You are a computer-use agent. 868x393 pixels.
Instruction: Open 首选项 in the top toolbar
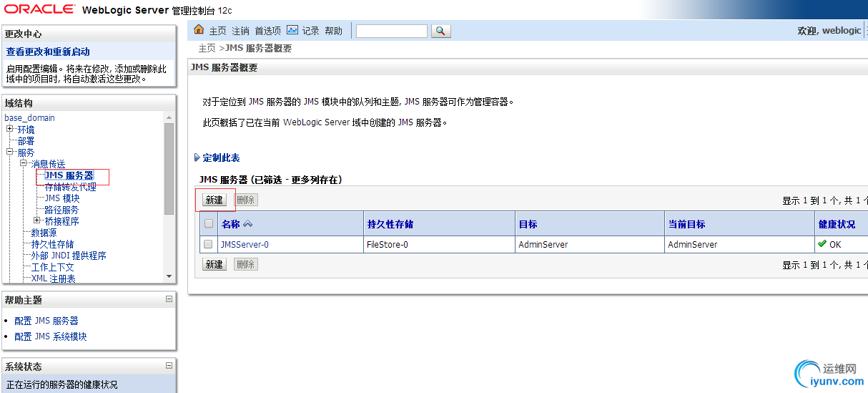267,31
